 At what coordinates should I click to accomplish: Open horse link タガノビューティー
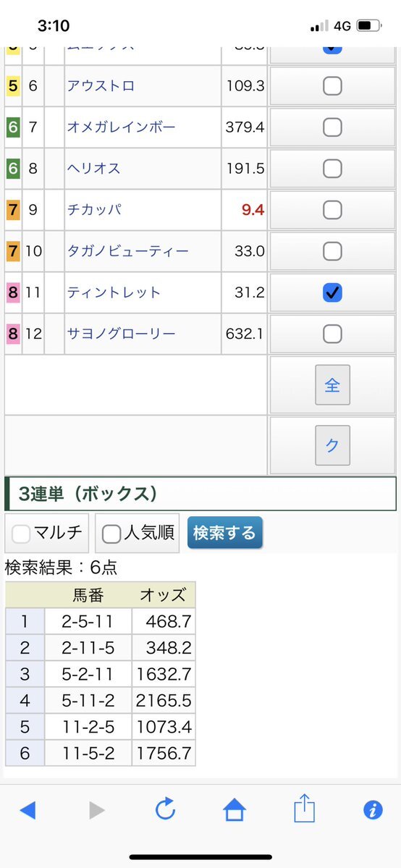[128, 251]
